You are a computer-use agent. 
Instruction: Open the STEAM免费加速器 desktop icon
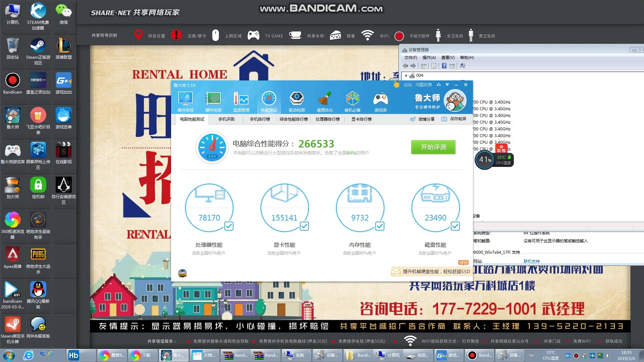tap(38, 16)
